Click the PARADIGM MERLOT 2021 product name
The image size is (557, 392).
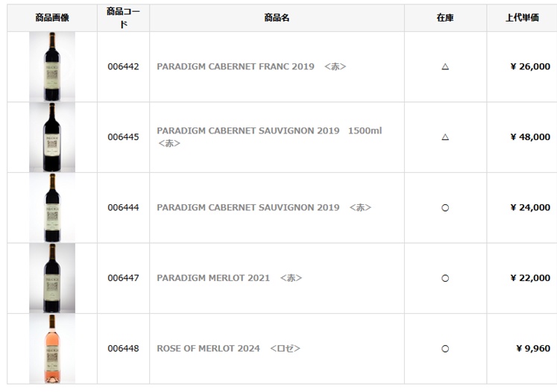(213, 278)
